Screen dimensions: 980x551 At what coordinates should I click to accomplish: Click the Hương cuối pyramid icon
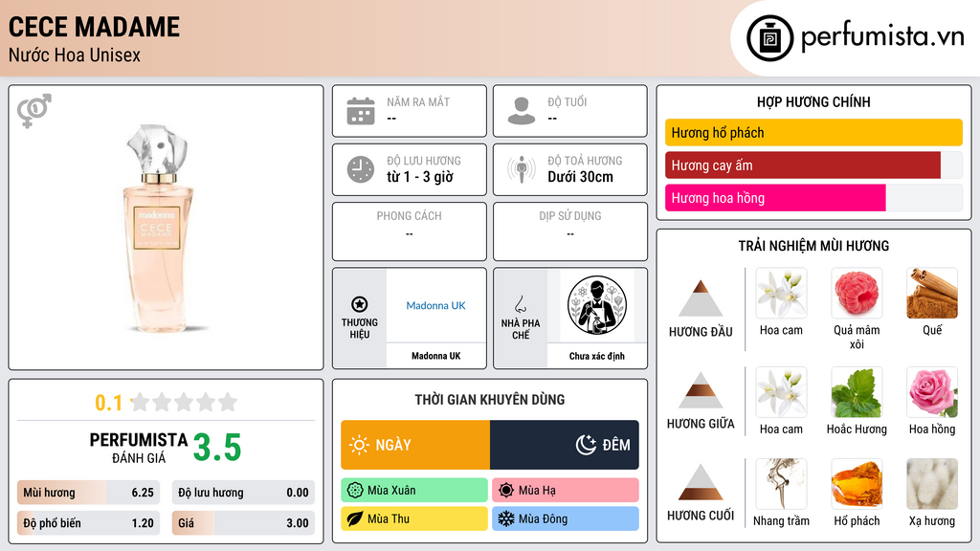(701, 482)
